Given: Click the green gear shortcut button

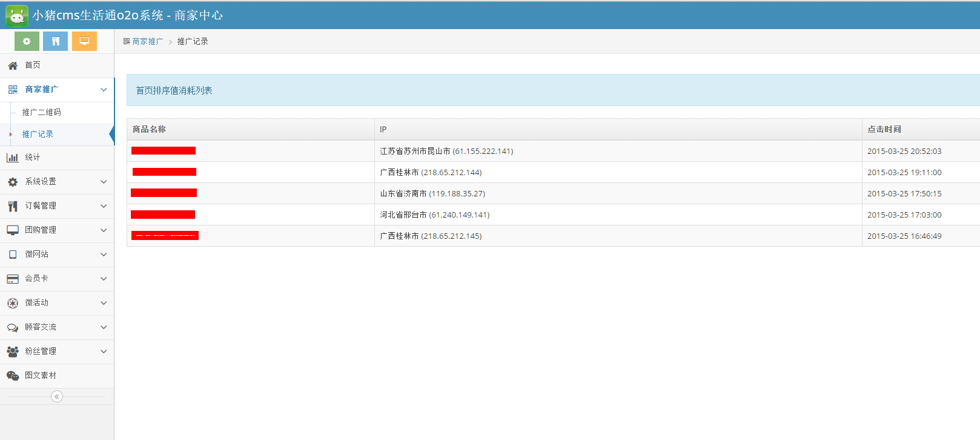Looking at the screenshot, I should [27, 41].
